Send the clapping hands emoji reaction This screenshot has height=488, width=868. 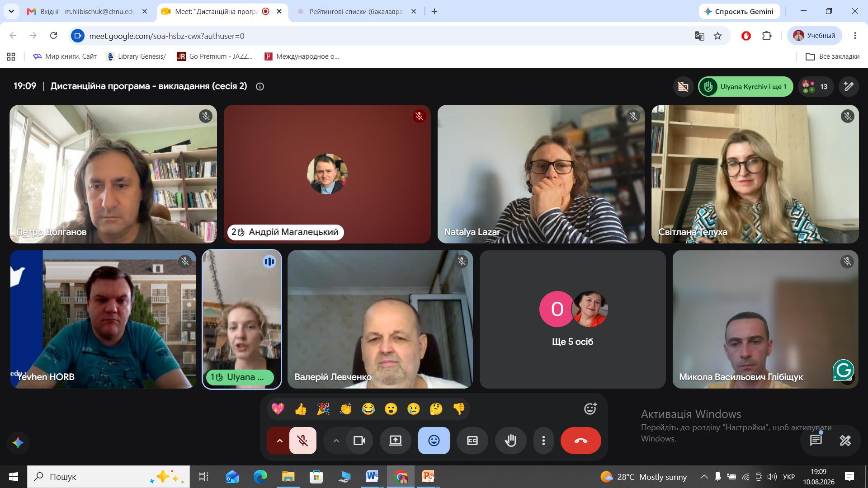(x=346, y=409)
